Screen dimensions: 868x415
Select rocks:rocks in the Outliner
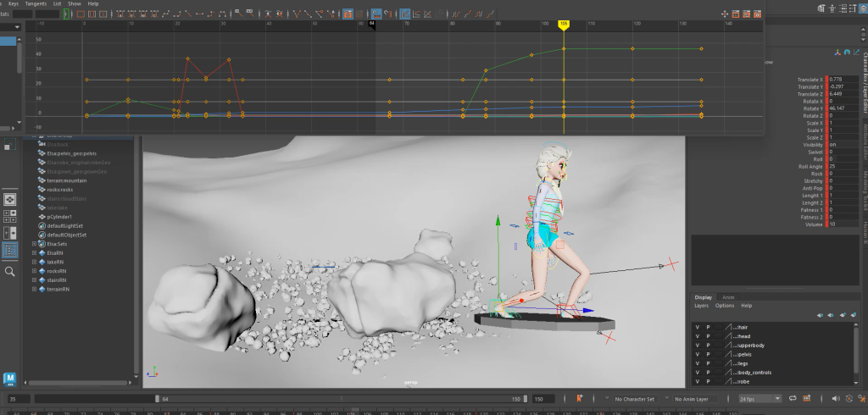60,189
